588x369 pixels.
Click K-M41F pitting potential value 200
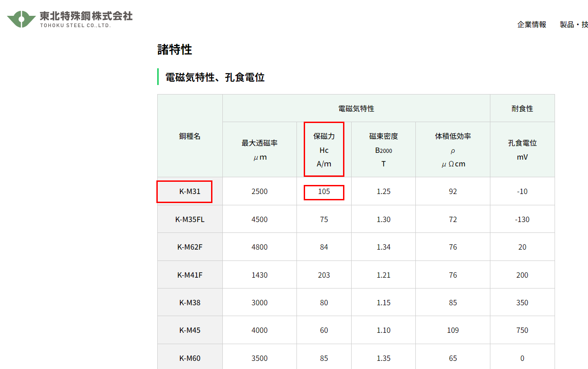[522, 275]
